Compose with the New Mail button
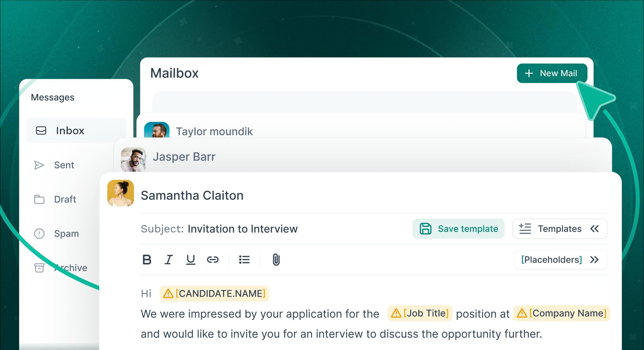Screen dimensions: 644x350 pos(552,73)
